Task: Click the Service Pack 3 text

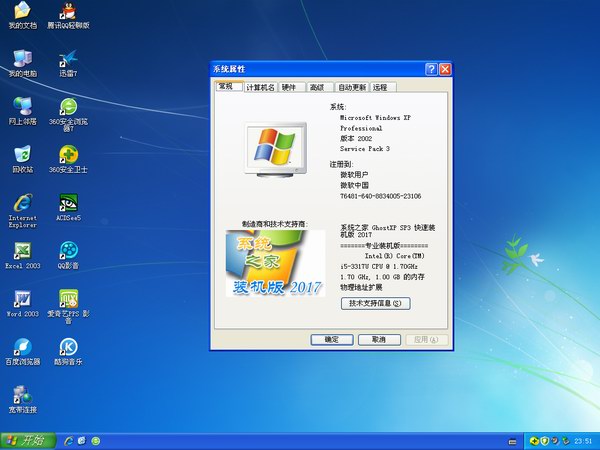Action: tap(365, 149)
